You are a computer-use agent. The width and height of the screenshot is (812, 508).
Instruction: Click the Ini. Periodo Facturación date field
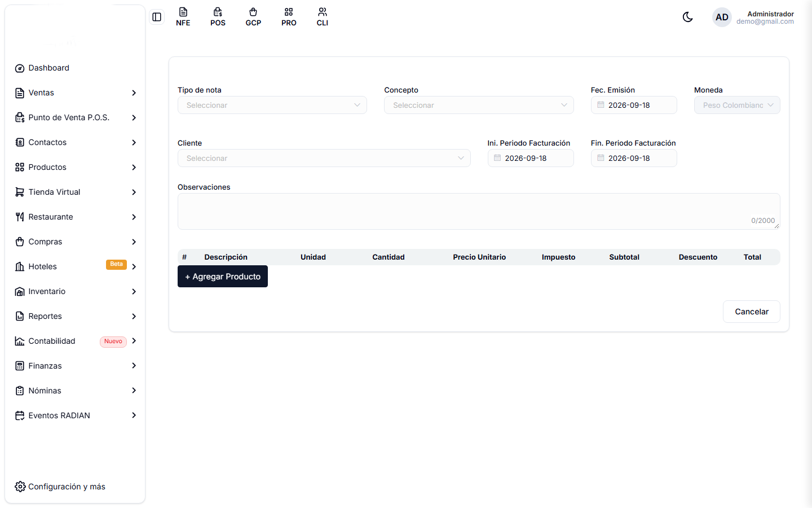click(531, 158)
